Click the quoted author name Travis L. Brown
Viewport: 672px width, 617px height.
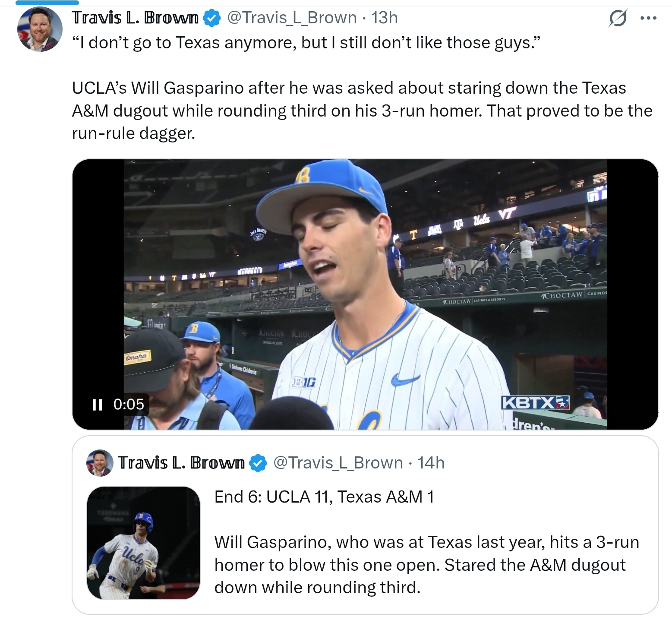click(x=181, y=463)
